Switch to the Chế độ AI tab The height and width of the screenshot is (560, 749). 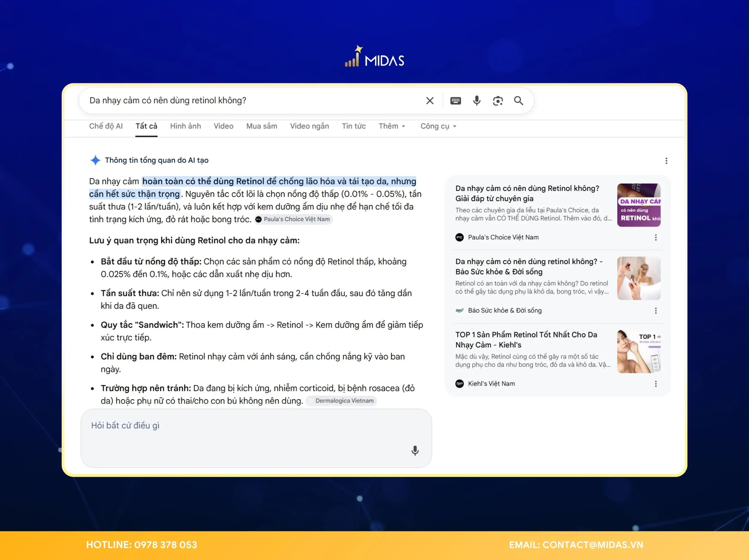106,126
